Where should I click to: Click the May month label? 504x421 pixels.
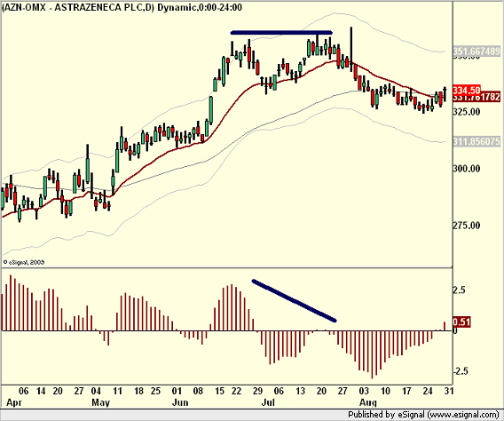100,402
